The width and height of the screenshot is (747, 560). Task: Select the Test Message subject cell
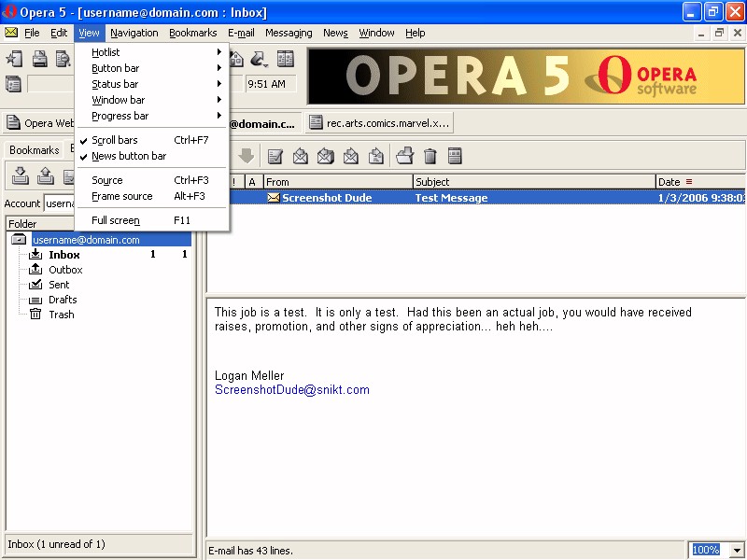tap(451, 198)
